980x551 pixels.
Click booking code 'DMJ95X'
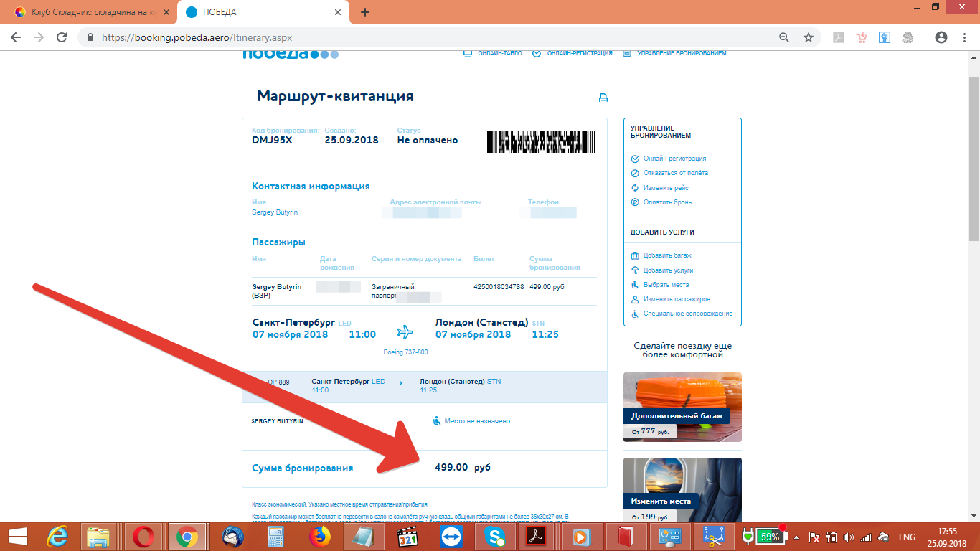(273, 141)
